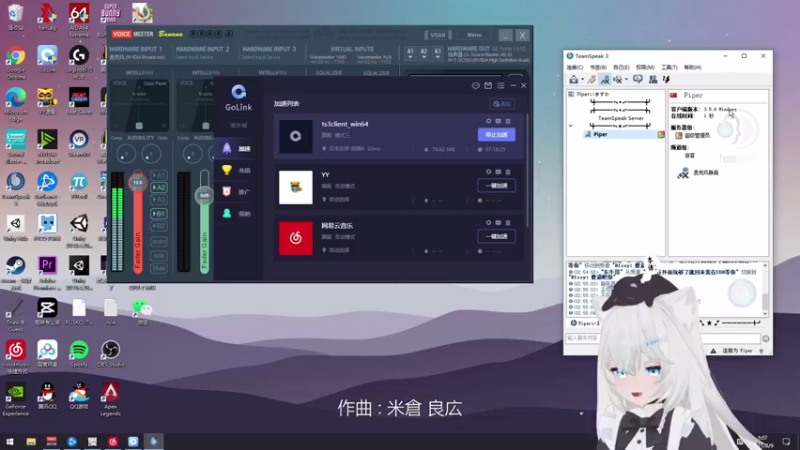800x450 pixels.
Task: Open GoLink hamburger menu icon
Action: coord(501,86)
